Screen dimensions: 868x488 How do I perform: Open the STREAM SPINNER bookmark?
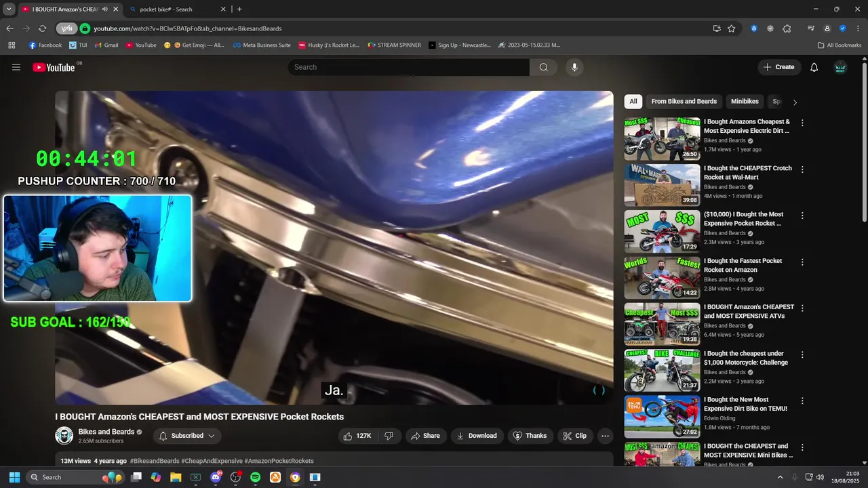pos(394,45)
